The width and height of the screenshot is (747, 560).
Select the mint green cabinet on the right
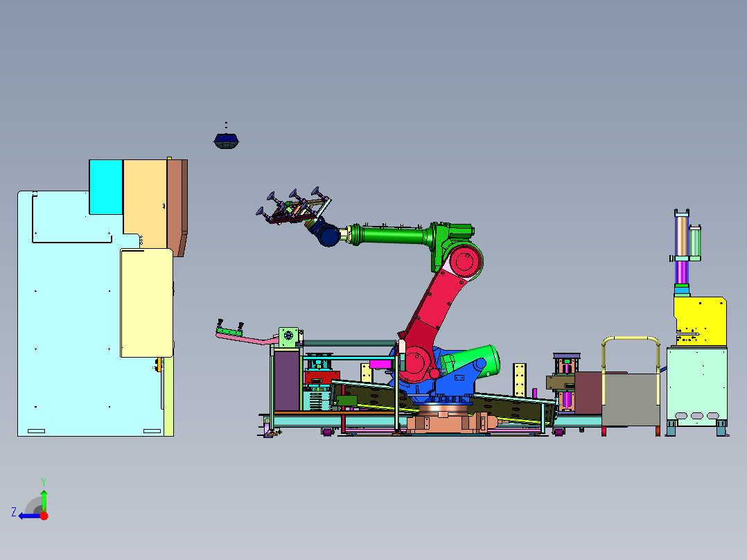click(x=697, y=386)
